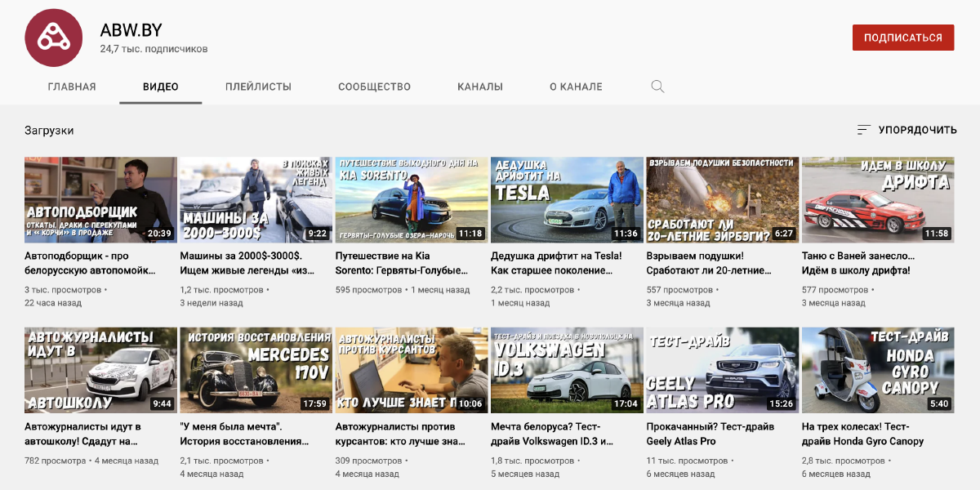
Task: Click the '11 тыс. просмотров' view count
Action: pos(688,461)
